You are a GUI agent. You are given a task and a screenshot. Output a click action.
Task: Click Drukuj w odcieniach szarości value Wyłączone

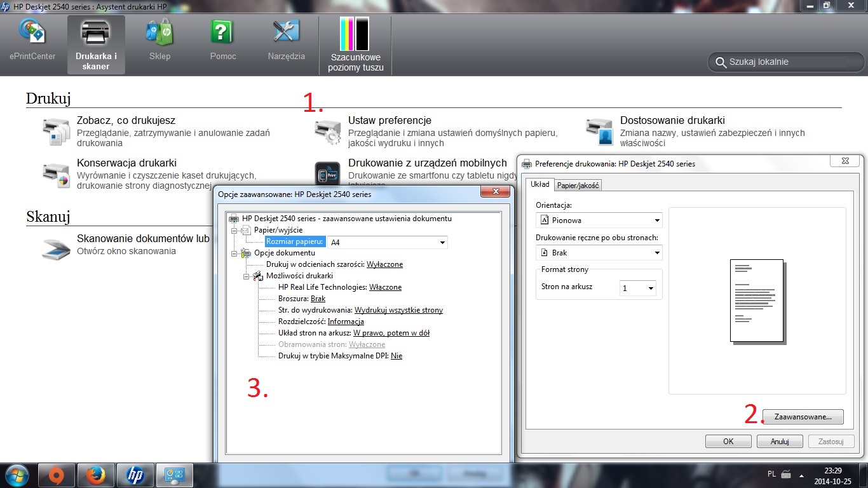click(385, 264)
